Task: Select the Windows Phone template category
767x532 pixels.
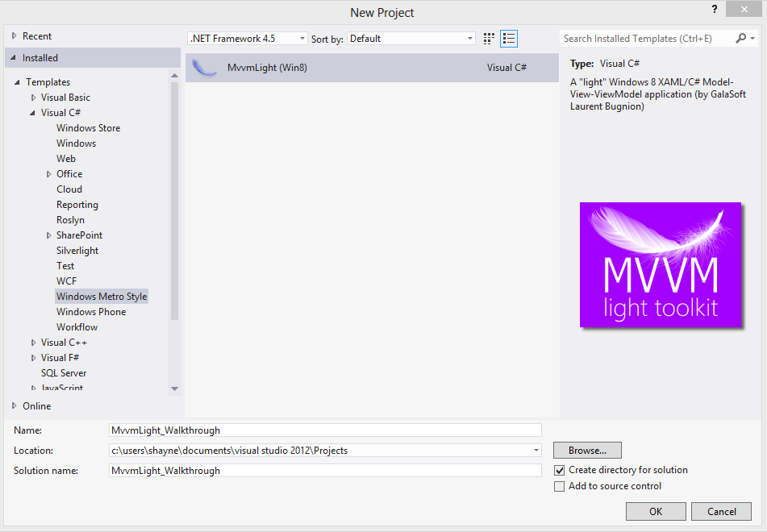Action: pyautogui.click(x=91, y=312)
